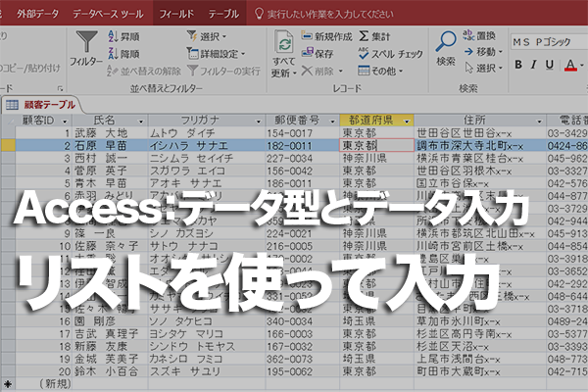Click name cell 鈴木 小百合

click(x=110, y=371)
